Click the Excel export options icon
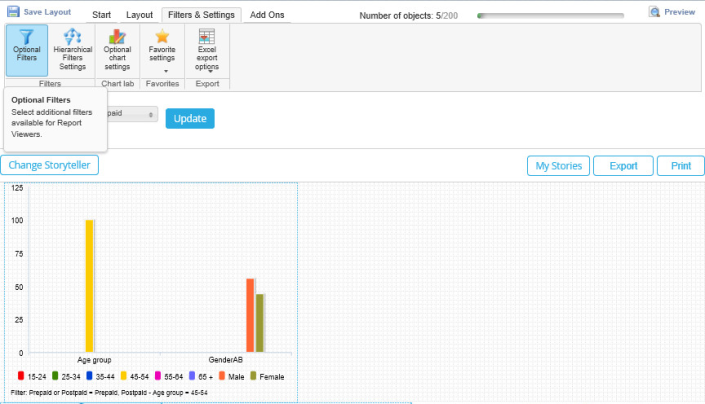This screenshot has height=404, width=705. 207,36
